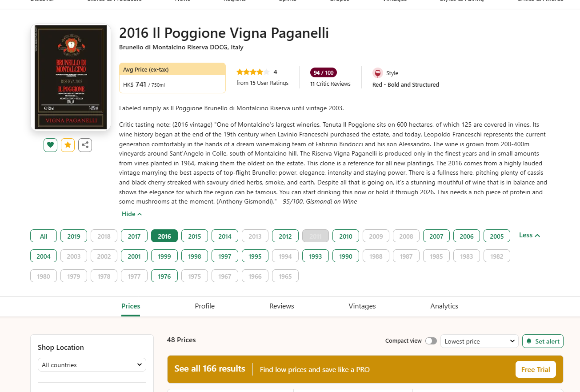Click the 94 / 100 critic score badge
The image size is (580, 392).
coord(324,72)
